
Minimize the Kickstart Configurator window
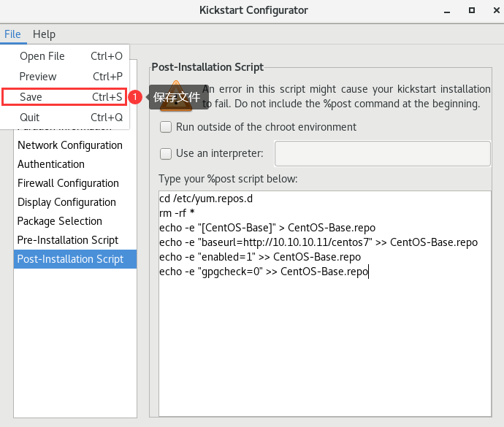pyautogui.click(x=447, y=11)
